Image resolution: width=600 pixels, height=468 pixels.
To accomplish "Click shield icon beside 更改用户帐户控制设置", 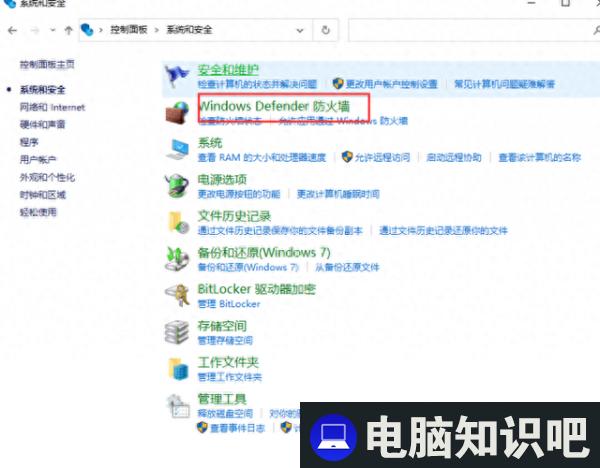I will point(338,83).
